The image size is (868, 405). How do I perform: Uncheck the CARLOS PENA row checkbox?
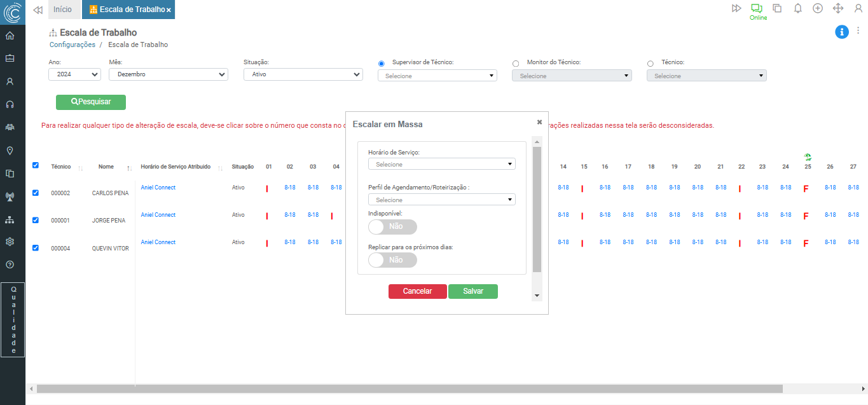tap(36, 193)
